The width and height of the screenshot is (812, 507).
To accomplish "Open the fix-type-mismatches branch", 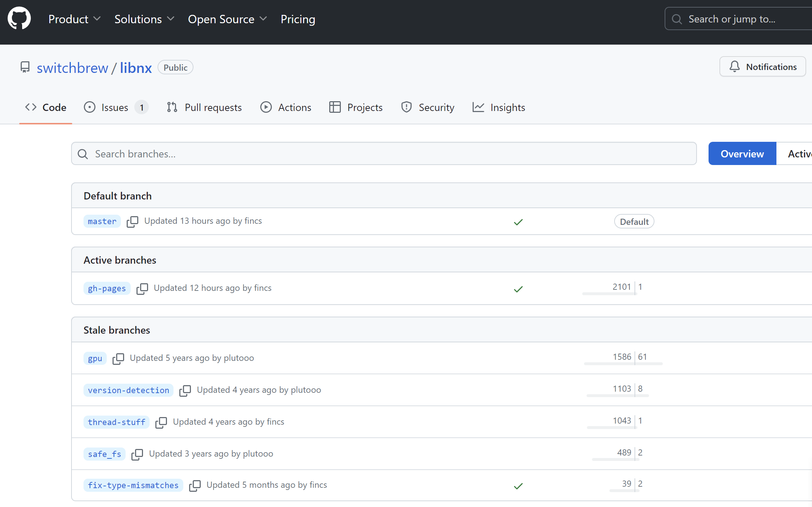I will pyautogui.click(x=133, y=486).
